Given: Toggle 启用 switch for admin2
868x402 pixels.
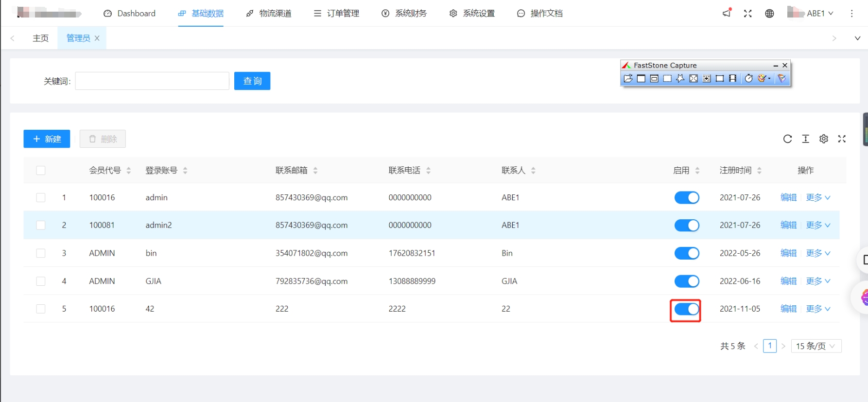Looking at the screenshot, I should coord(687,226).
